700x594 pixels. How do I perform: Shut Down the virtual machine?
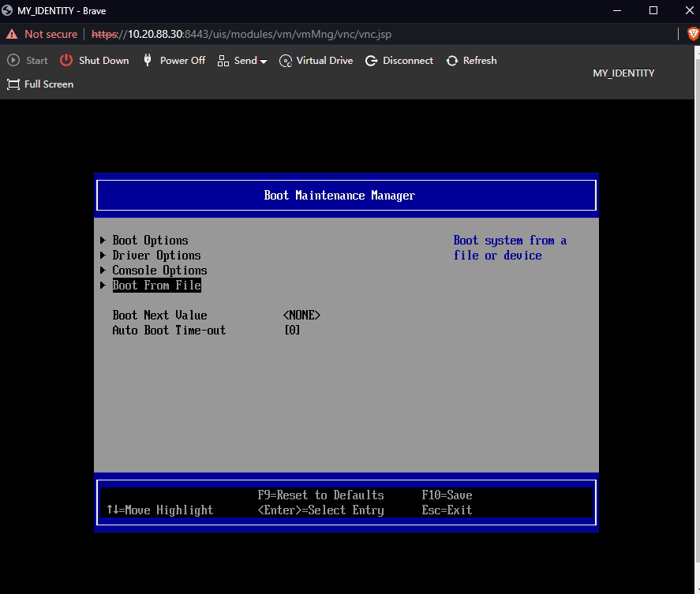coord(94,60)
